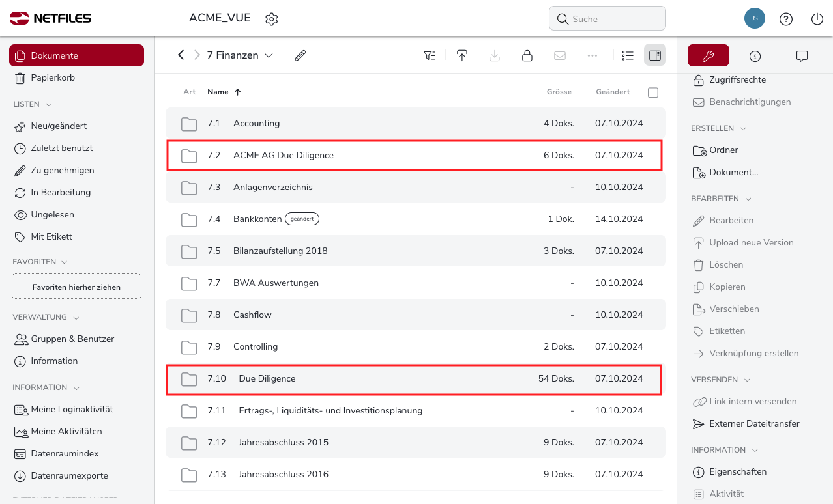The width and height of the screenshot is (833, 504).
Task: Open the more options ellipsis
Action: tap(592, 55)
